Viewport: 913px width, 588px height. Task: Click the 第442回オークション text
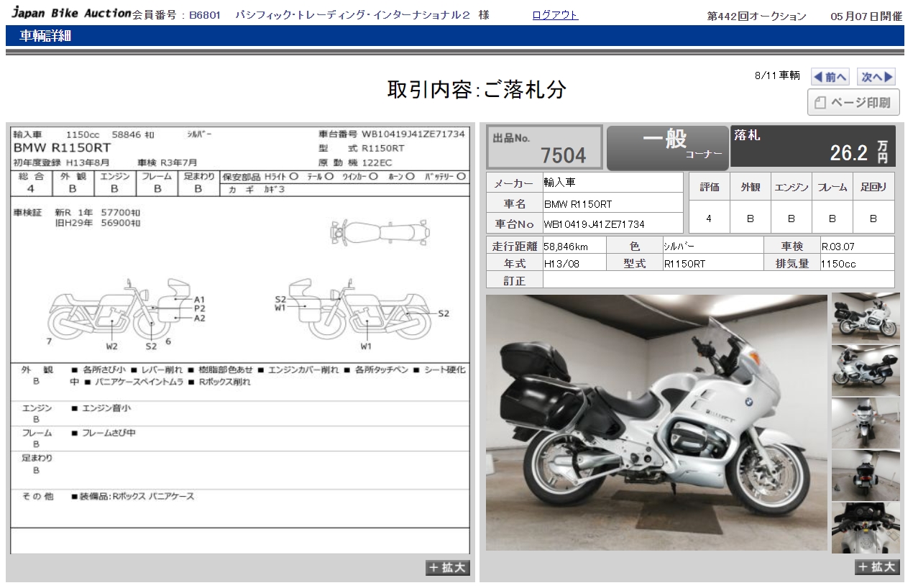(756, 16)
